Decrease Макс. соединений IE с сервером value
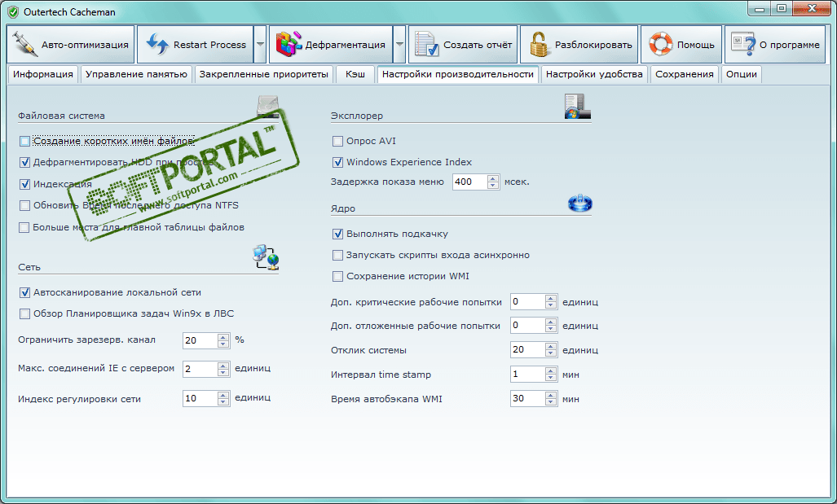 coord(223,372)
